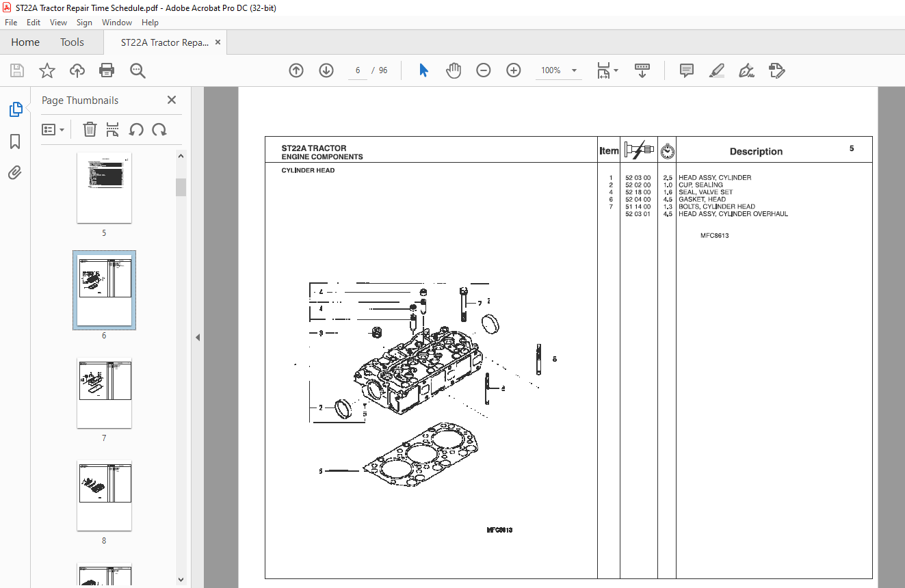Click the stamp tool icon

click(777, 70)
